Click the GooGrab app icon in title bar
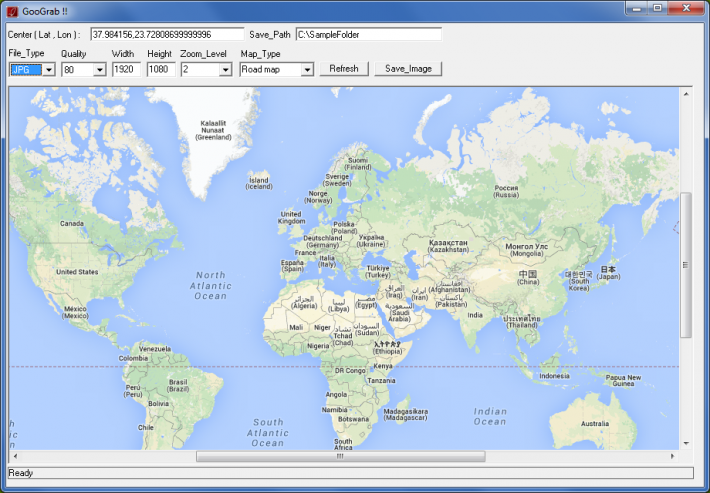Image resolution: width=710 pixels, height=493 pixels. click(12, 11)
